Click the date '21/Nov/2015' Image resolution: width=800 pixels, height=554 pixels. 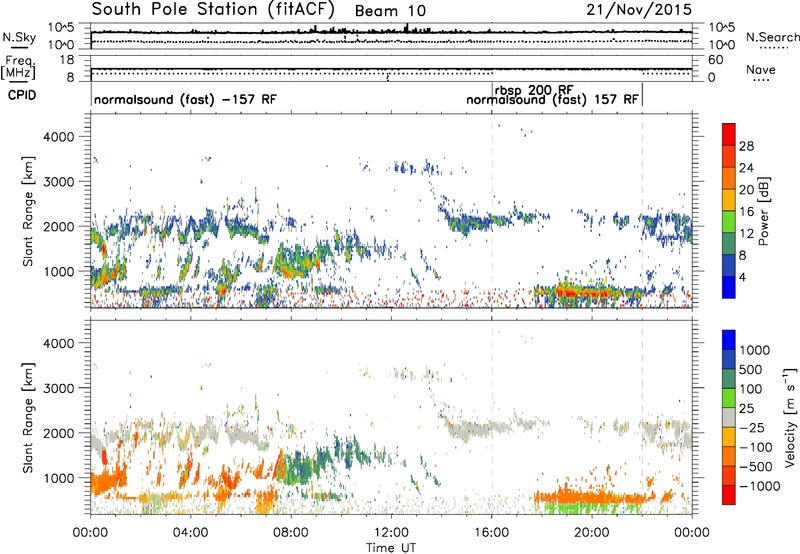pyautogui.click(x=639, y=9)
